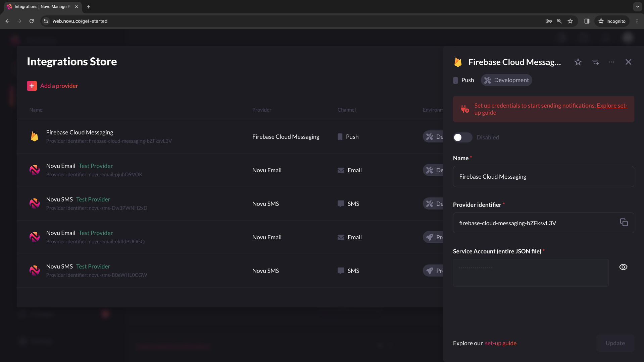Click the conditions filter icon in panel header
Screen dimensions: 644x362
pos(595,62)
